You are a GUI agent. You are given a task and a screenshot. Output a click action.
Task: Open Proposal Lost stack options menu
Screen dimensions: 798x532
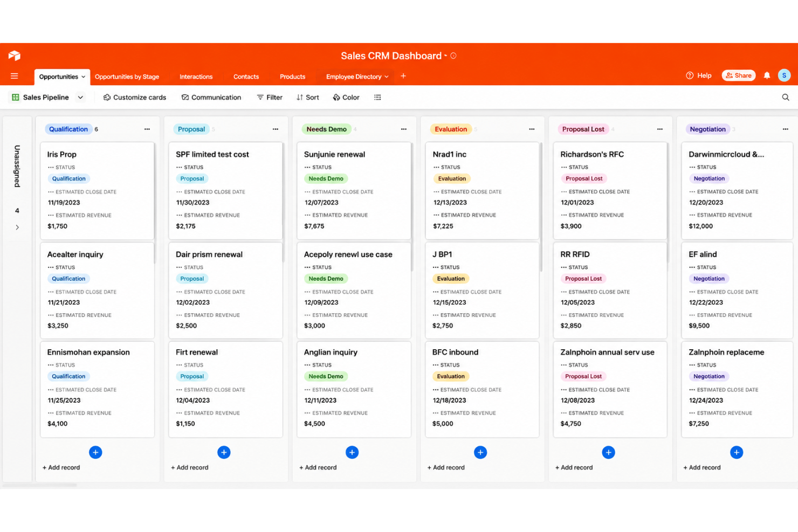(x=660, y=129)
